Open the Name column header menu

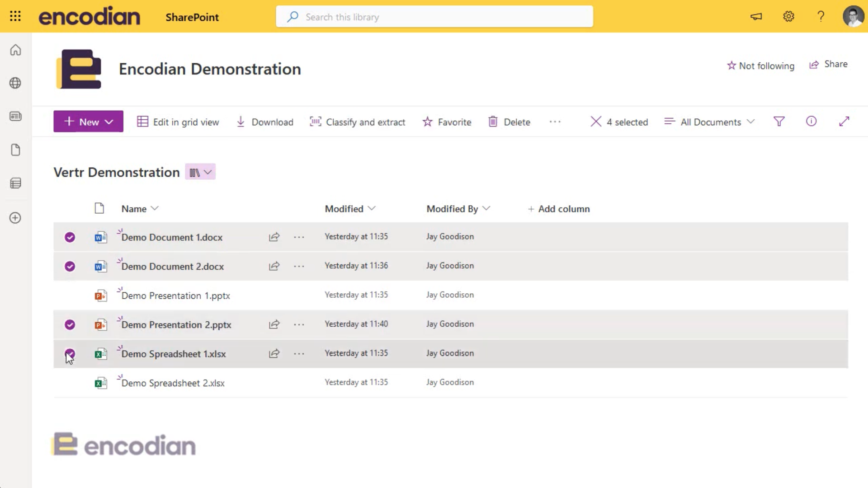point(140,209)
